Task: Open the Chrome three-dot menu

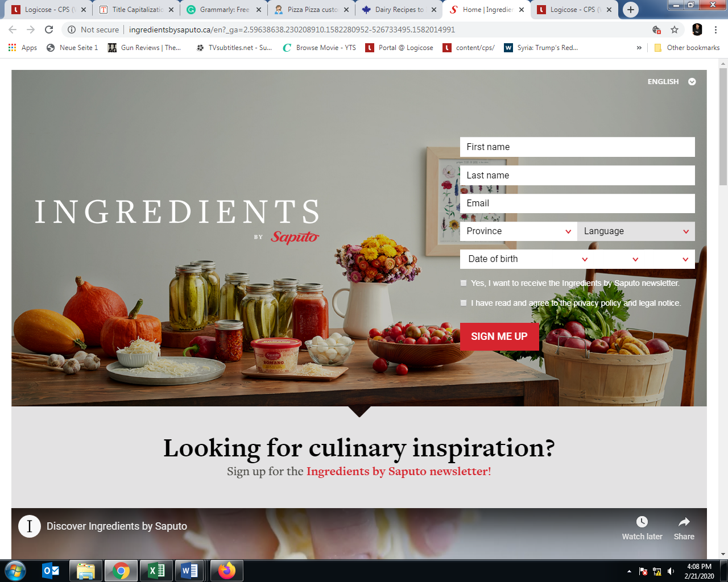Action: click(716, 30)
